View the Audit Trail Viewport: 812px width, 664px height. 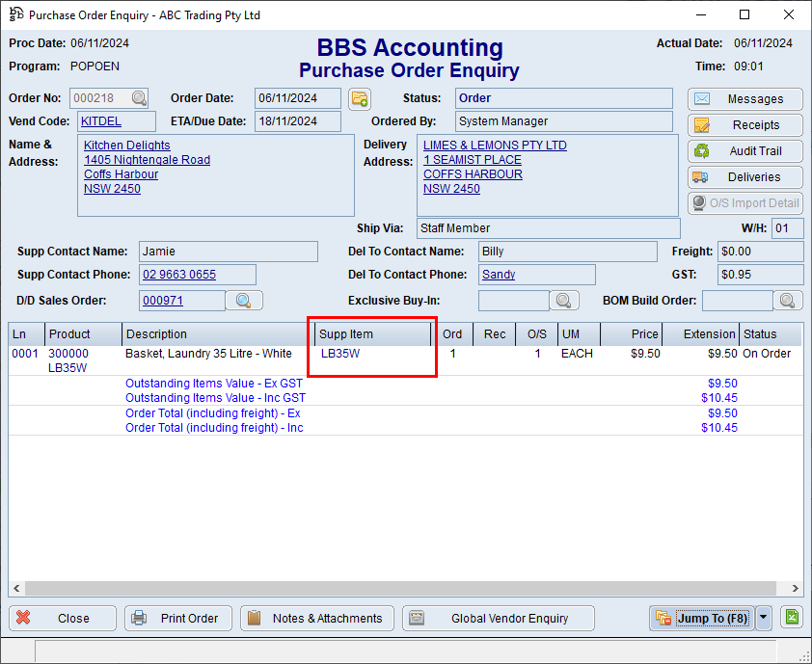click(745, 151)
